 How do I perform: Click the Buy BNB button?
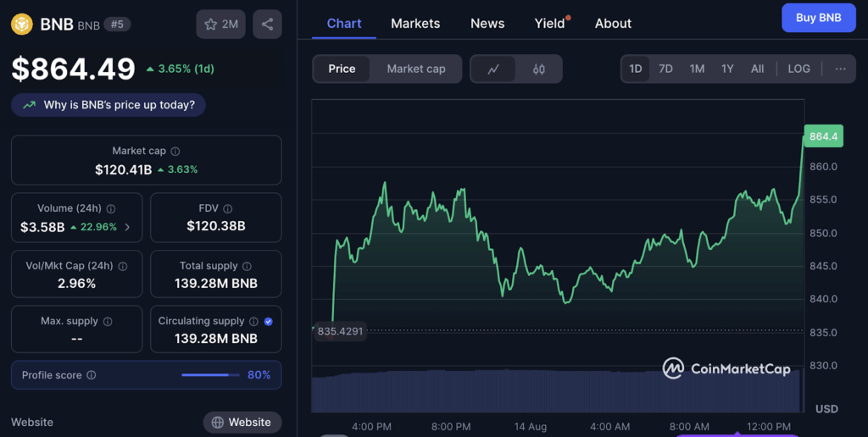[818, 18]
